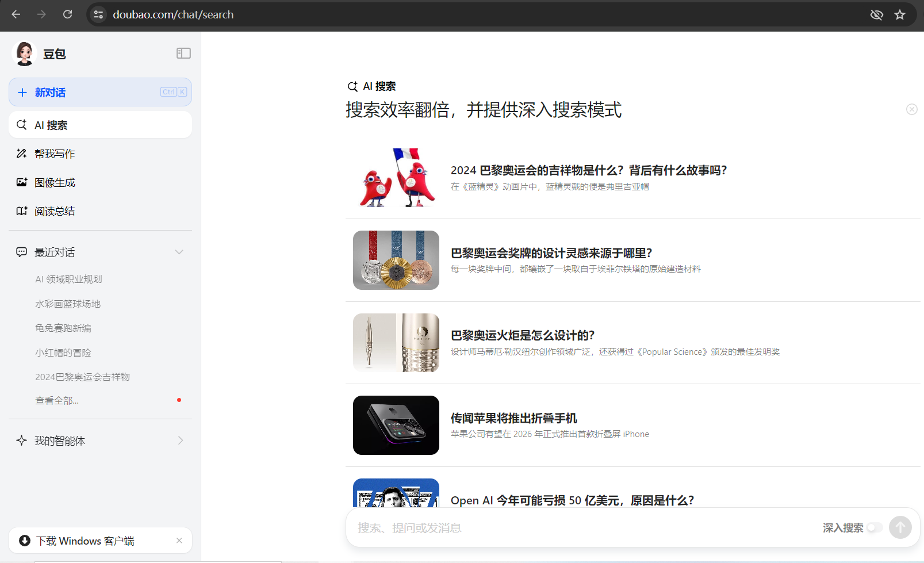Click the AI search magnifier icon in the sidebar
Image resolution: width=924 pixels, height=563 pixels.
[22, 125]
